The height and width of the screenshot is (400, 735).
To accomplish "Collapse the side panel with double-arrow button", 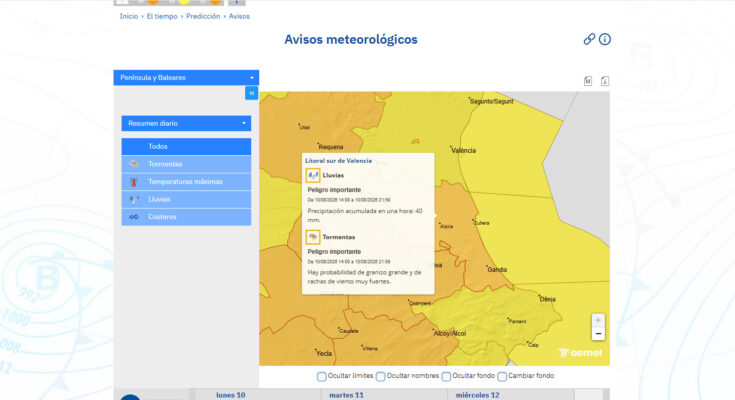I will pos(252,93).
